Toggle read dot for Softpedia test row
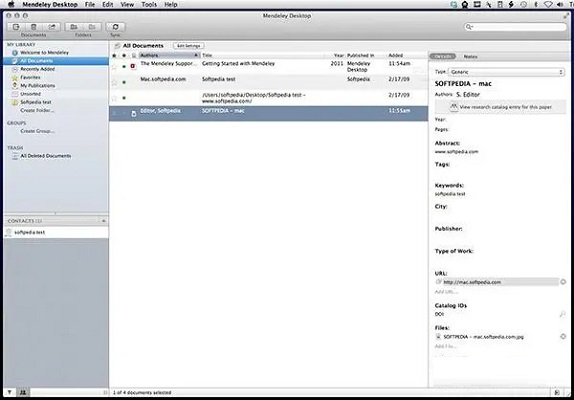 124,82
